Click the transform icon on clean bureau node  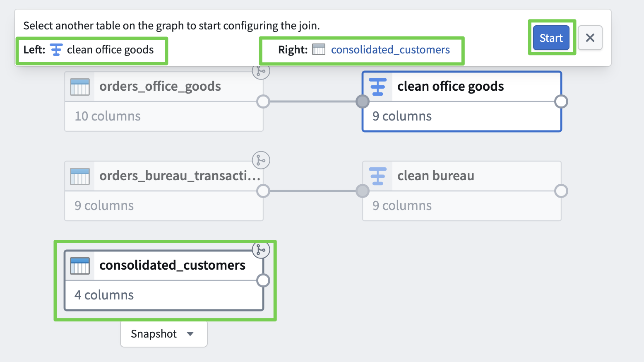[377, 176]
